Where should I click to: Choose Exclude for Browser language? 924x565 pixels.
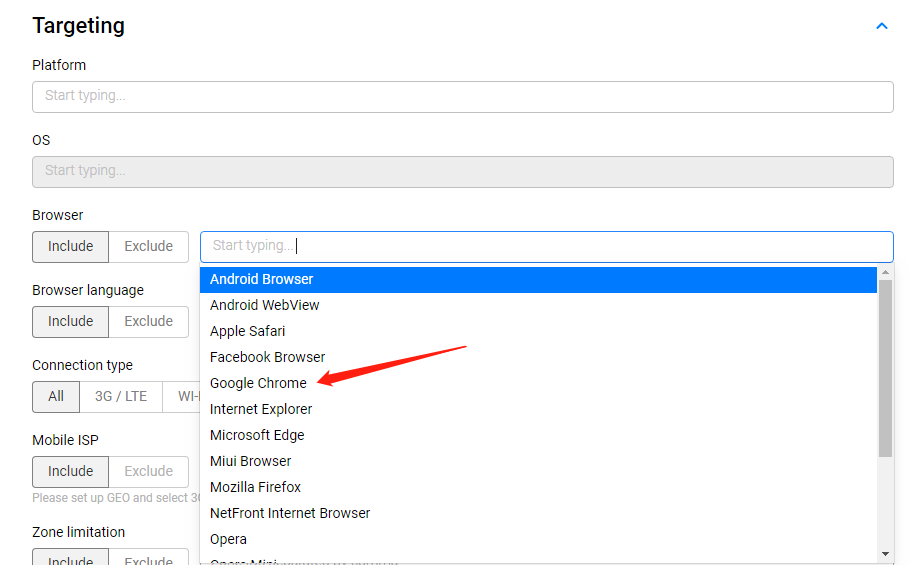(x=148, y=321)
